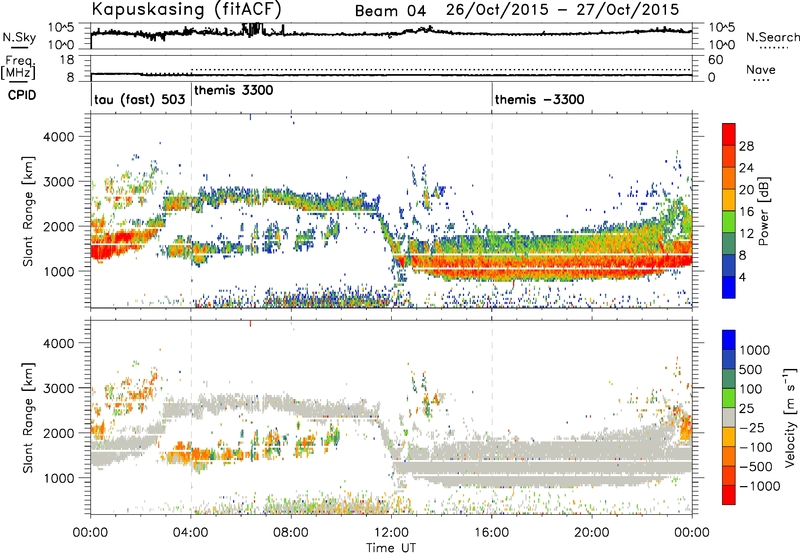The width and height of the screenshot is (800, 554).
Task: Select the 'themis 3300' CPID entry
Action: click(x=234, y=90)
